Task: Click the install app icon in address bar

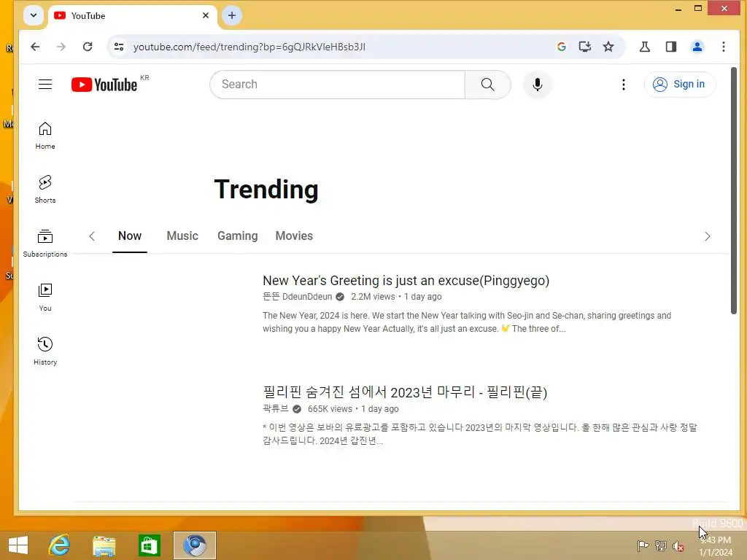Action: [584, 47]
